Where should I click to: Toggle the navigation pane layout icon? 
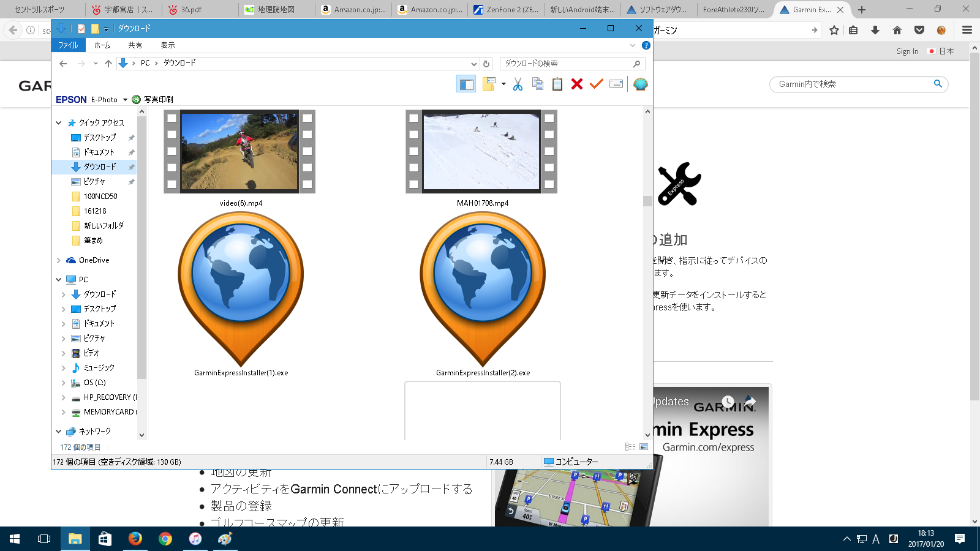pyautogui.click(x=466, y=84)
